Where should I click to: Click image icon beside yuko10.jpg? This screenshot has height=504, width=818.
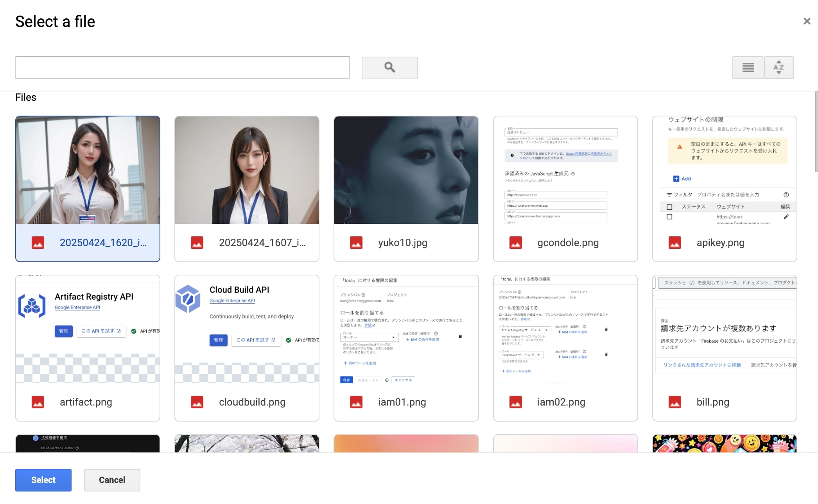point(356,243)
